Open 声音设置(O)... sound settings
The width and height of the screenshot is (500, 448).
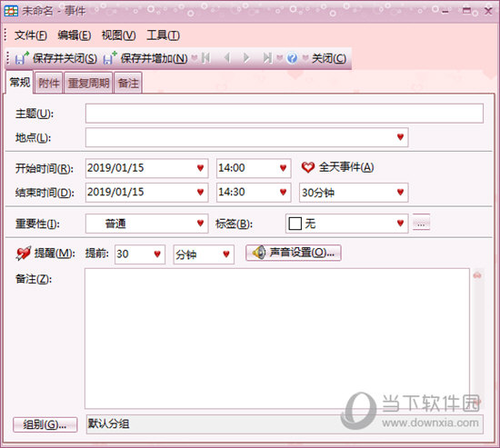click(x=294, y=253)
